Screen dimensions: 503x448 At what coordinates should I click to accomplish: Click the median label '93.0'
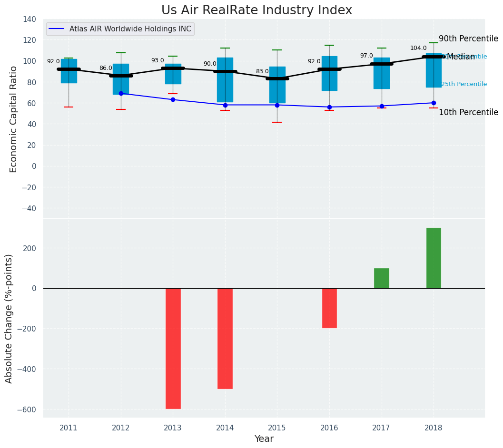point(158,60)
